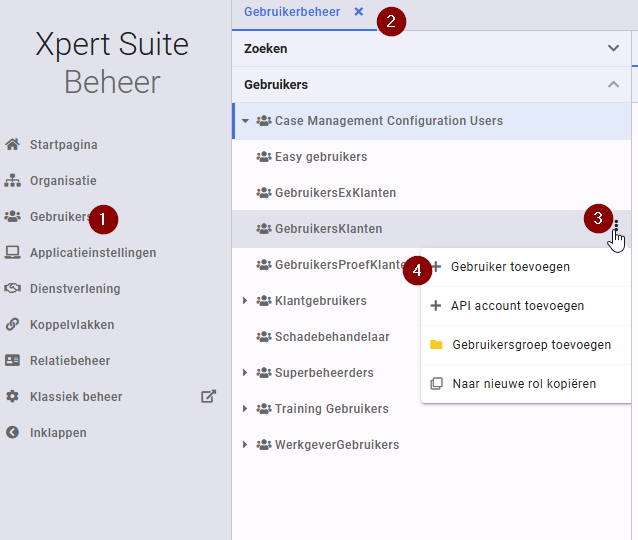
Task: Click the plus icon of API account toevoegen
Action: tap(436, 306)
